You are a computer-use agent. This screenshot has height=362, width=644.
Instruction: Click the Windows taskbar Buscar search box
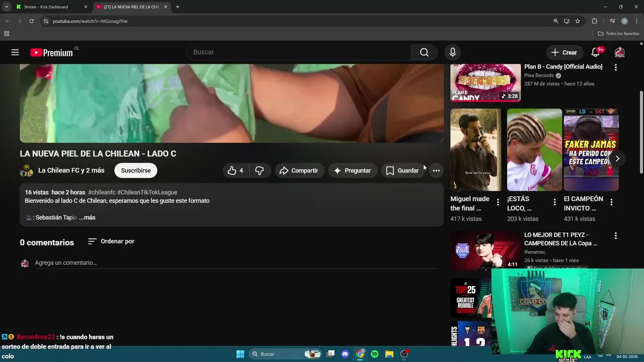(x=285, y=354)
